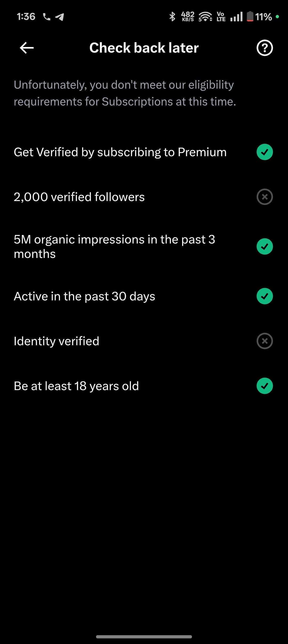This screenshot has height=644, width=288.
Task: Tap checkmark next to 5M organic impressions
Action: point(265,246)
